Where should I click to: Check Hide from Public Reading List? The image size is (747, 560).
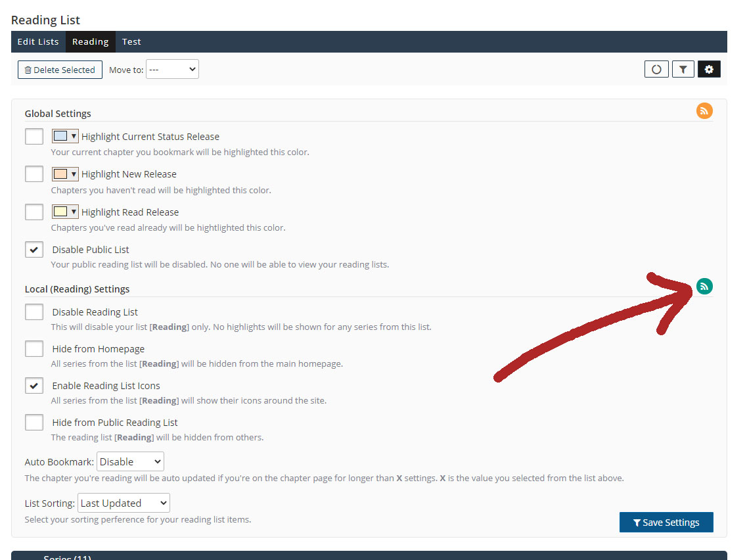(x=34, y=423)
